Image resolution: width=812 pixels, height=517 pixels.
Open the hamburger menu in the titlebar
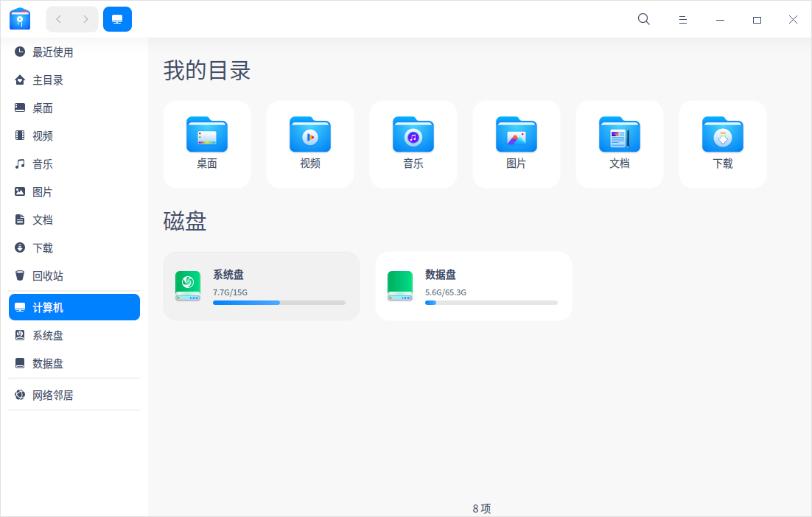(682, 19)
